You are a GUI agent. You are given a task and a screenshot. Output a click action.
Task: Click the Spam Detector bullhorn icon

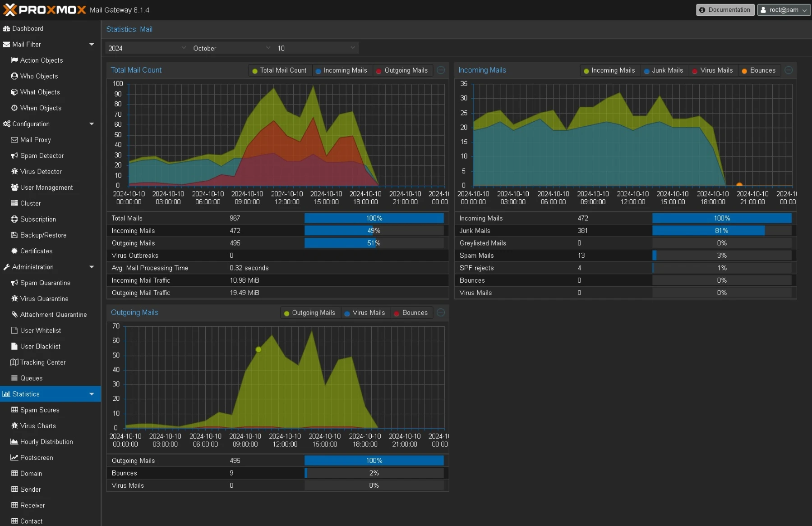coord(14,156)
